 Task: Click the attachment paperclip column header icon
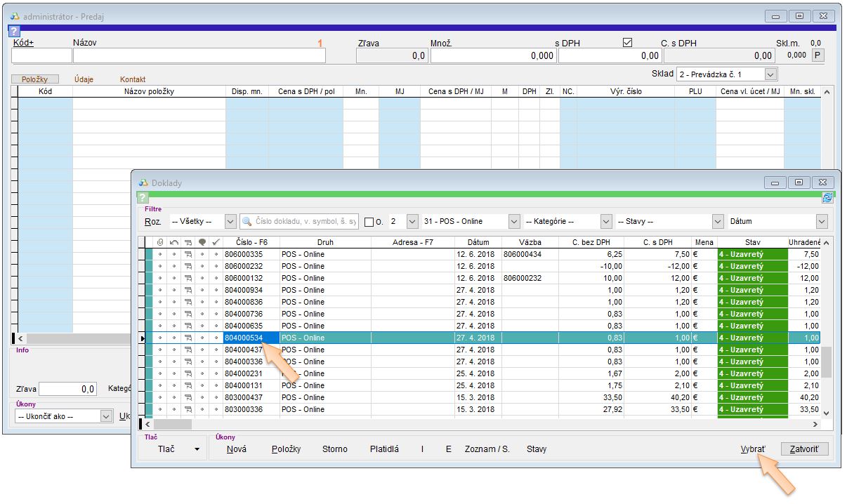pos(160,242)
